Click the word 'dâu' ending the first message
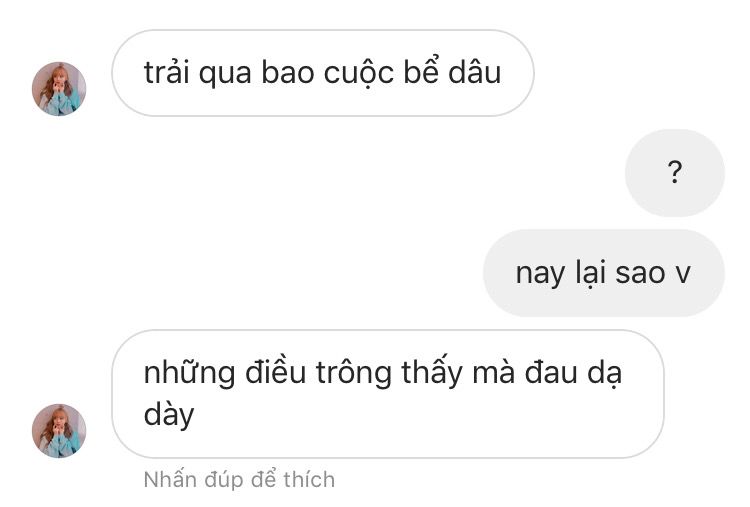The height and width of the screenshot is (507, 750). click(474, 73)
